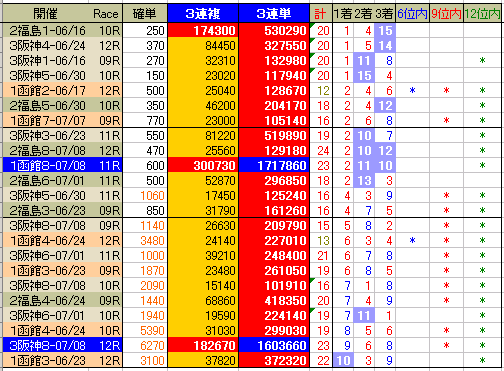Select the blue 1603660 payout cell

(274, 346)
